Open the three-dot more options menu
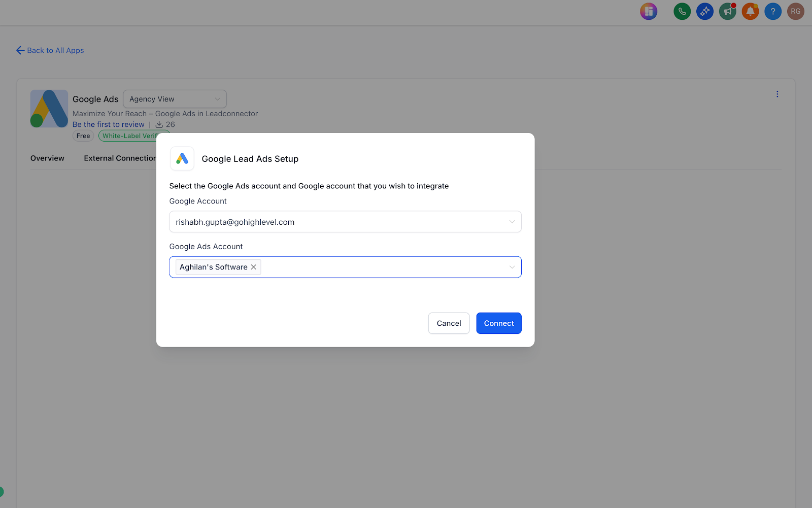Viewport: 812px width, 508px height. [x=777, y=94]
